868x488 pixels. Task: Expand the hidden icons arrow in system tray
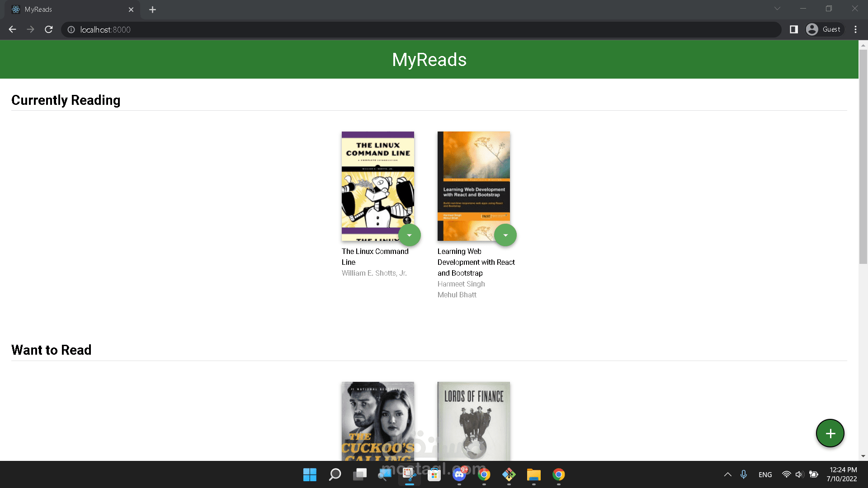click(728, 474)
